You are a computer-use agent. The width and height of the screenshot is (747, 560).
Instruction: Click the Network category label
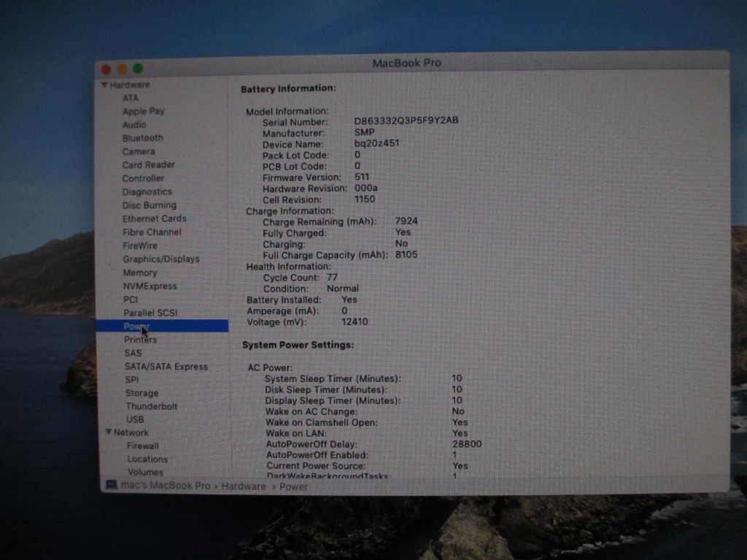pyautogui.click(x=131, y=432)
